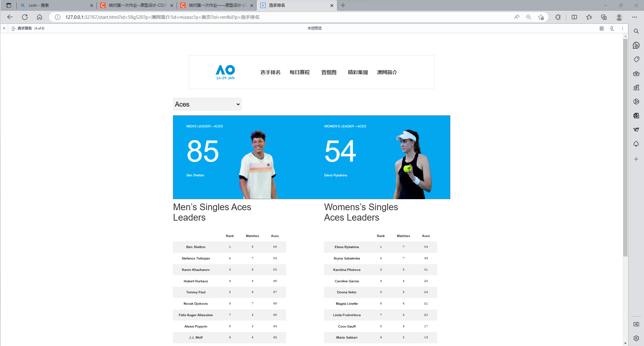
Task: Open 精彩集锦 navigation item
Action: (358, 72)
